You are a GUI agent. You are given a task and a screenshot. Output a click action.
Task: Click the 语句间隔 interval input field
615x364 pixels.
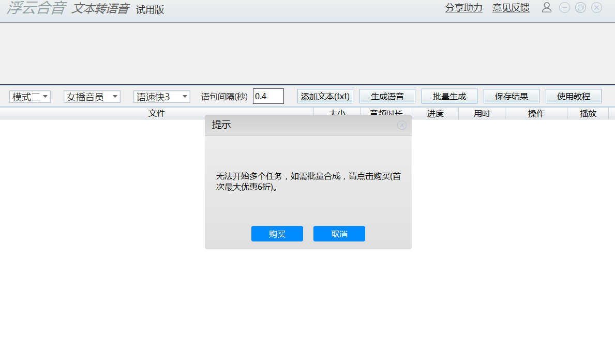point(268,96)
